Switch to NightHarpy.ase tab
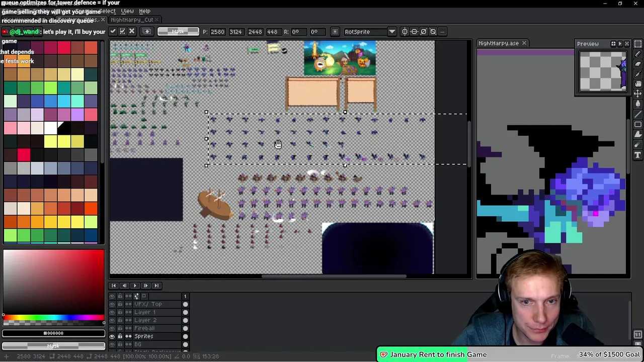 click(x=498, y=43)
